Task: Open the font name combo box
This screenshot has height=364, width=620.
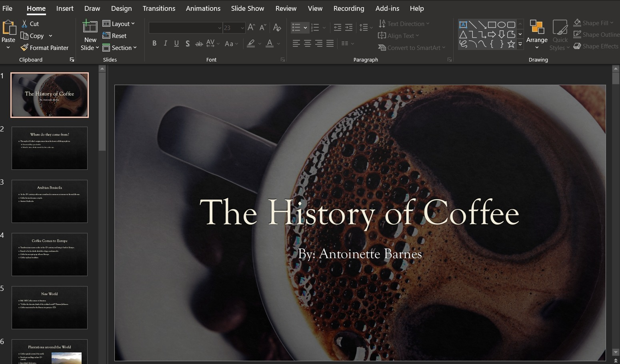Action: point(186,28)
